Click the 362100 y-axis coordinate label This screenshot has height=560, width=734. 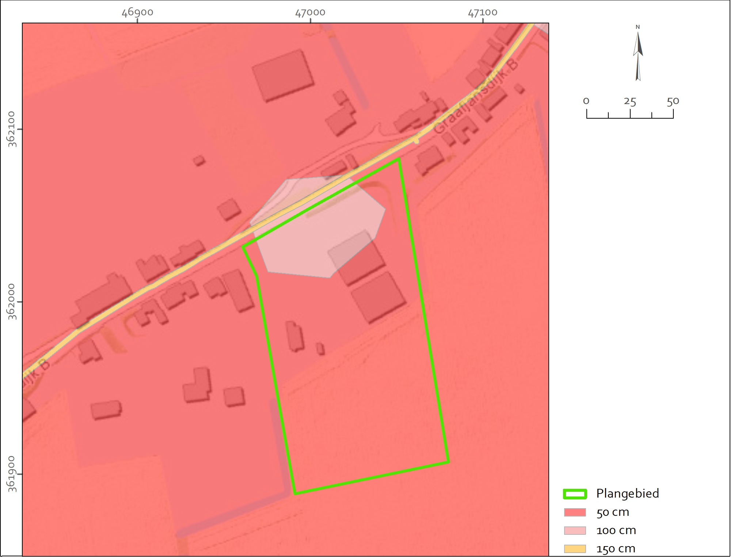pos(13,130)
